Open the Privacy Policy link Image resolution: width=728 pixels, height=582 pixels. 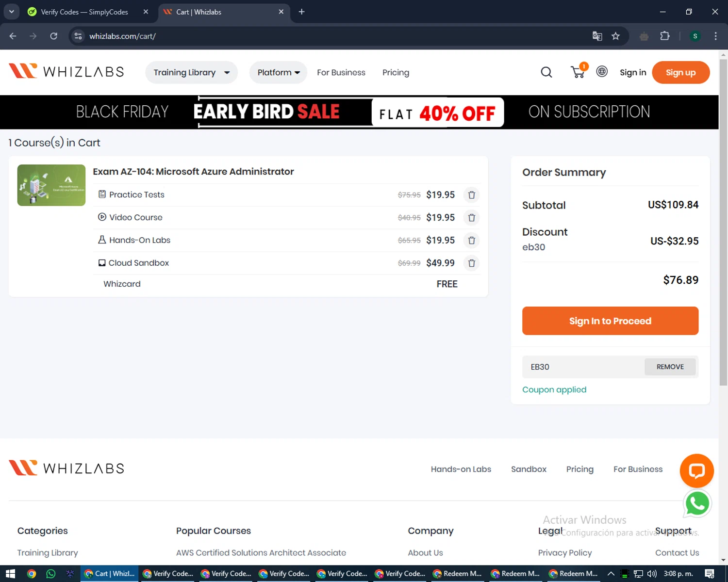coord(564,552)
